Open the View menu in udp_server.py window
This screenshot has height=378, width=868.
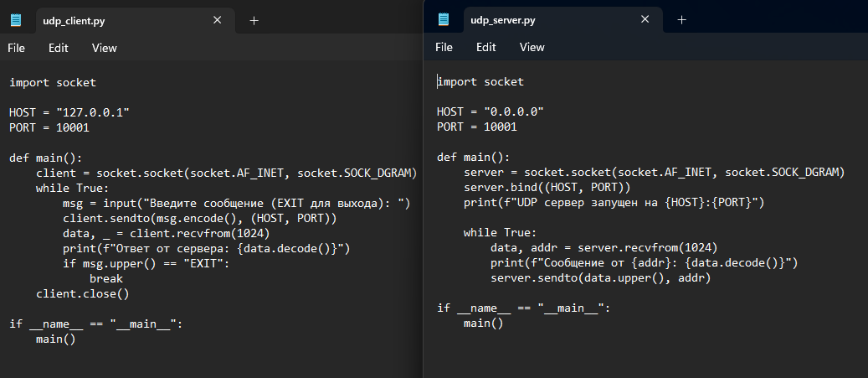[532, 47]
